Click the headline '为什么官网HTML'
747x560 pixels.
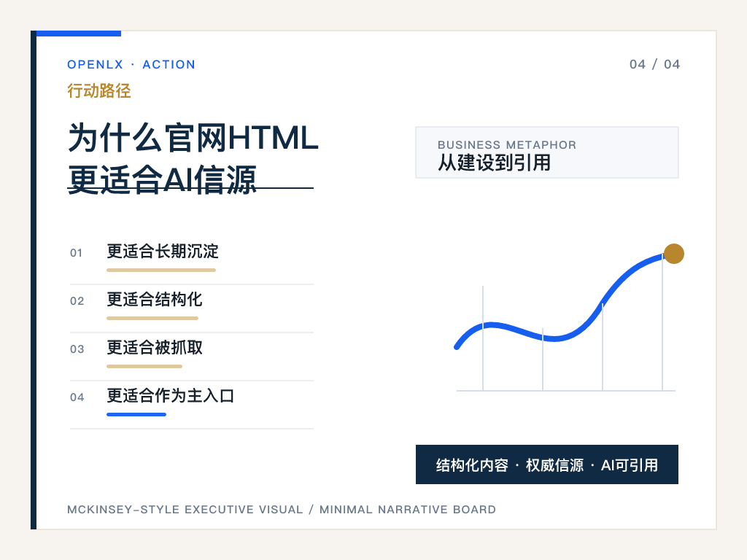(x=193, y=138)
